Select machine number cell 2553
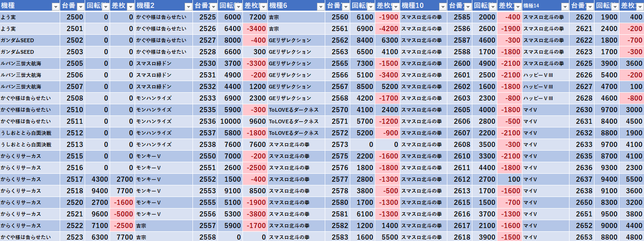The height and width of the screenshot is (241, 644). click(205, 191)
